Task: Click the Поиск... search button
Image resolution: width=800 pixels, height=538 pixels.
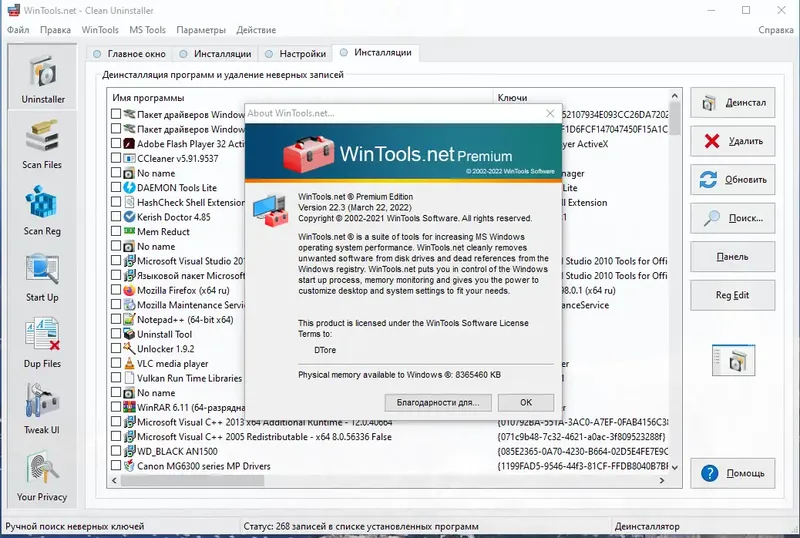Action: (x=733, y=218)
